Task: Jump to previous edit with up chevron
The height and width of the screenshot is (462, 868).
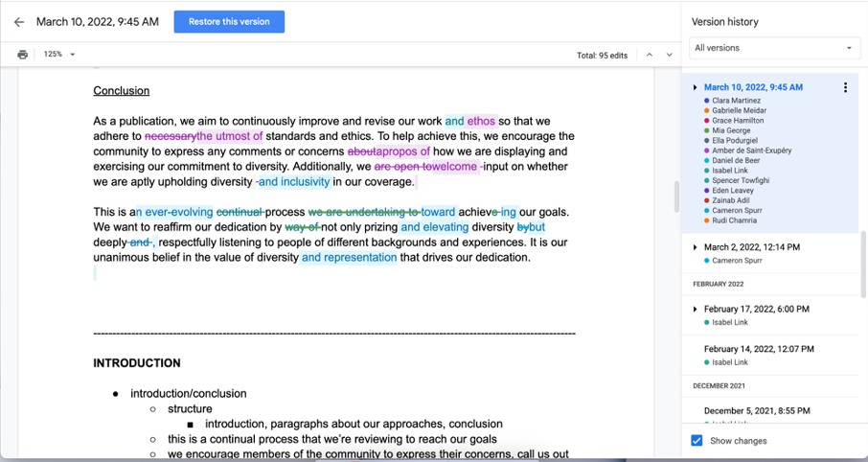Action: (x=650, y=55)
